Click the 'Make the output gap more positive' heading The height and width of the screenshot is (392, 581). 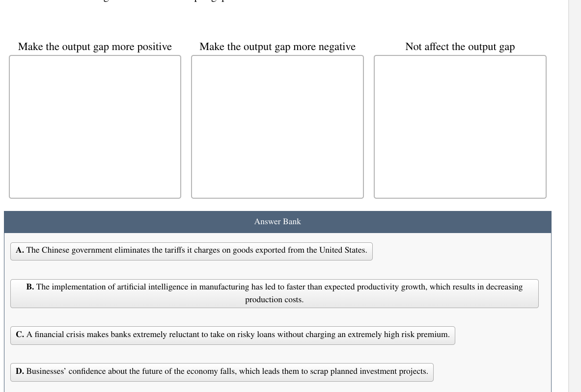pos(95,47)
